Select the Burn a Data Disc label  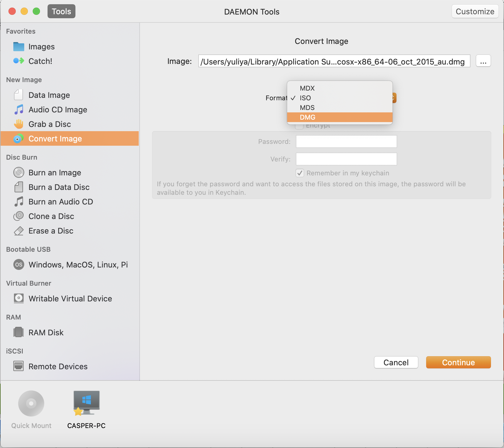pos(59,187)
